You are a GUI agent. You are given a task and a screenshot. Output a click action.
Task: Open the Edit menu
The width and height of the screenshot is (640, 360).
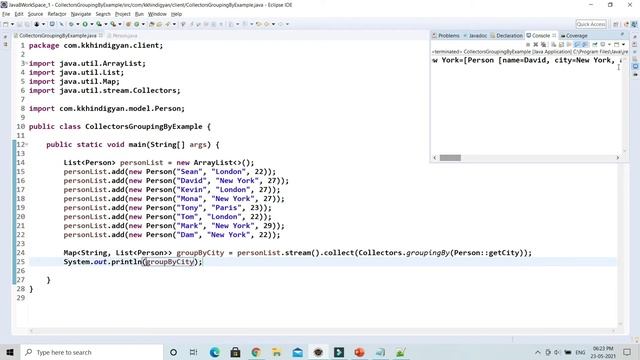(19, 14)
